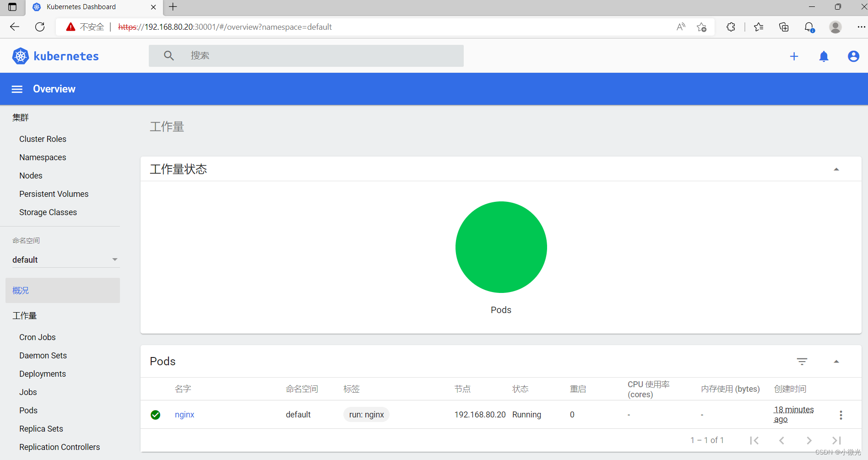868x460 pixels.
Task: Click the Kubernetes logo icon
Action: click(x=20, y=56)
